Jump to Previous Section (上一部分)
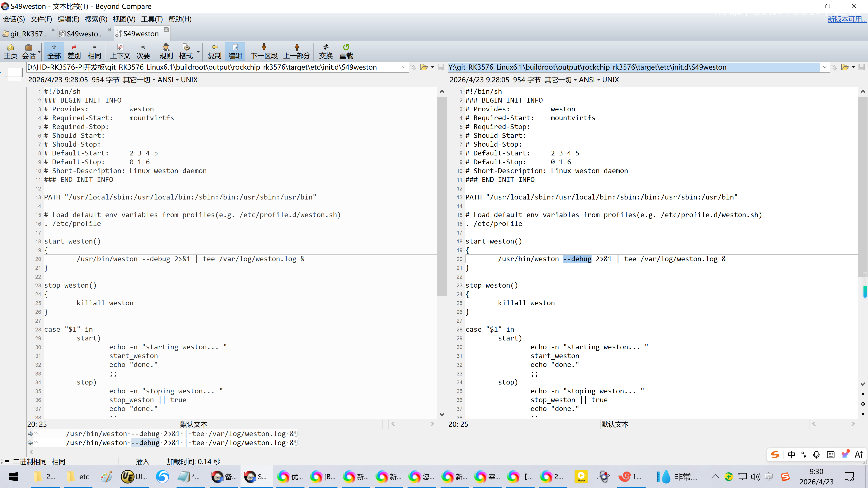The image size is (868, 488). [297, 51]
